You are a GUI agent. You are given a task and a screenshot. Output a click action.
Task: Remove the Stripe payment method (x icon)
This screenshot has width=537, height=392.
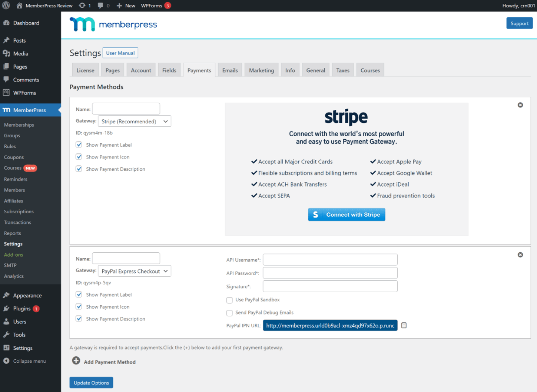pos(520,105)
